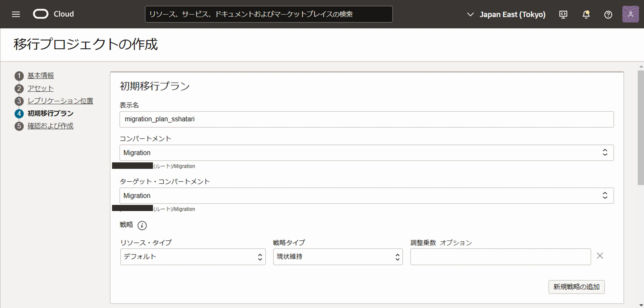
Task: Show the strategy info tooltip icon
Action: pyautogui.click(x=142, y=226)
